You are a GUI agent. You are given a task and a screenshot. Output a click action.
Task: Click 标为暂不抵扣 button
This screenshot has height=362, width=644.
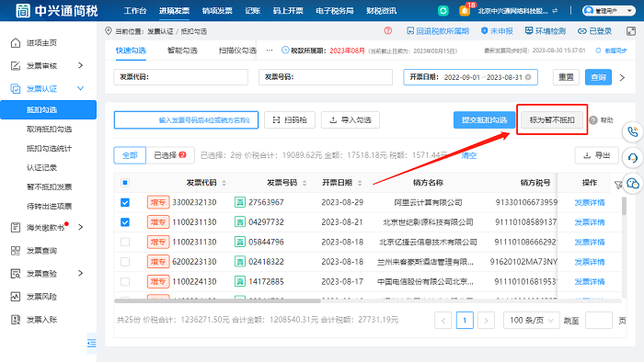(x=552, y=119)
